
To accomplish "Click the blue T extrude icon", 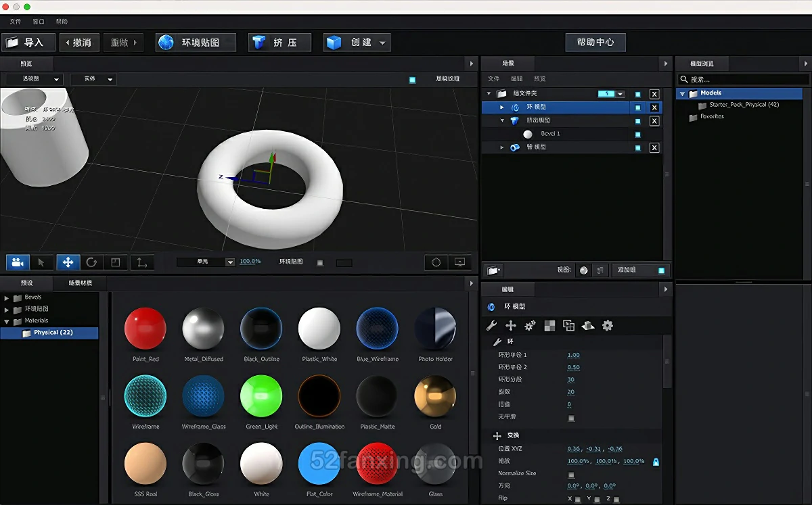I will (x=258, y=43).
